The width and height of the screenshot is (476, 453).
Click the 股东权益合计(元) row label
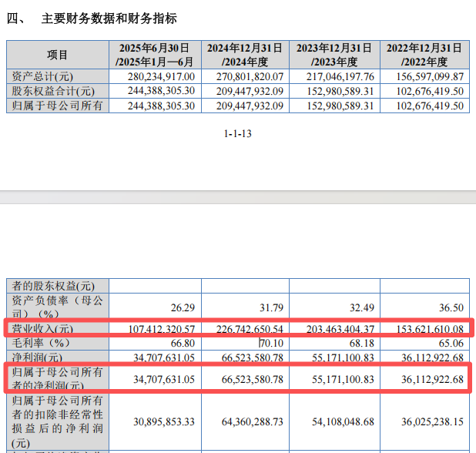tap(53, 92)
